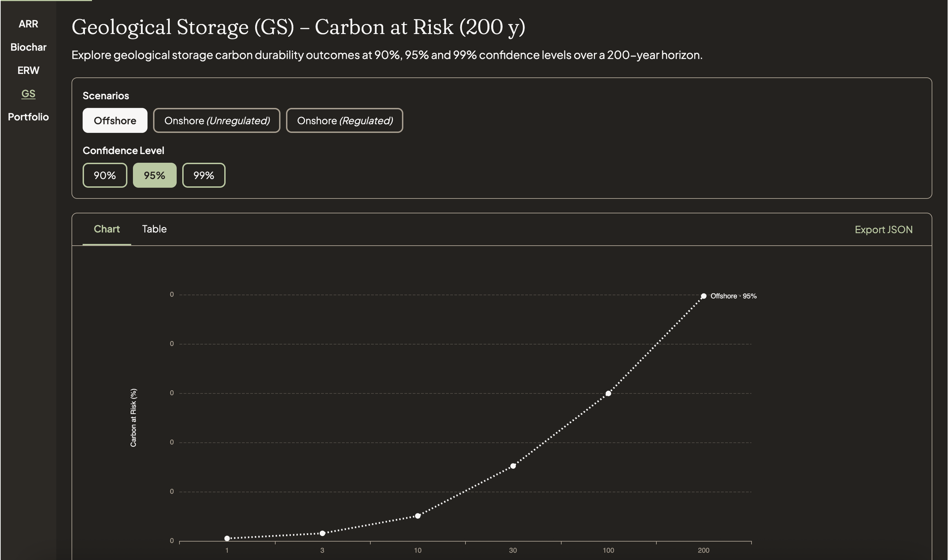Switch to the Onshore (Regulated) scenario
The image size is (949, 560).
pyautogui.click(x=345, y=120)
